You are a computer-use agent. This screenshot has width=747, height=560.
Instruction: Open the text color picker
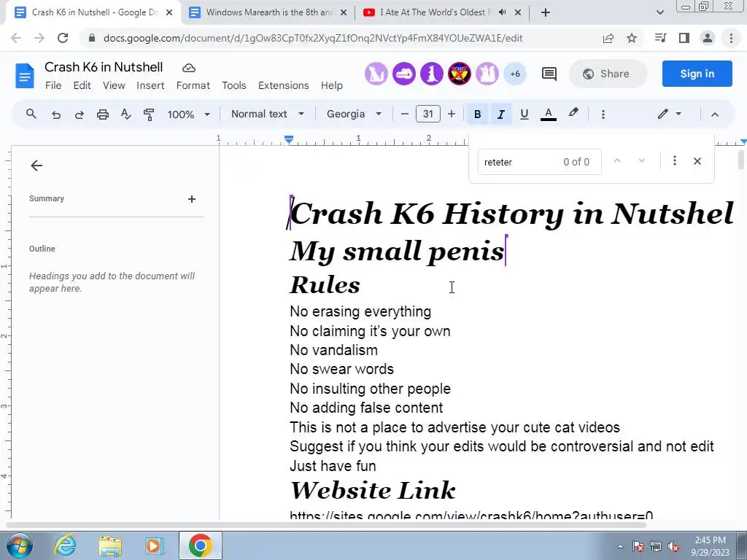pyautogui.click(x=549, y=114)
